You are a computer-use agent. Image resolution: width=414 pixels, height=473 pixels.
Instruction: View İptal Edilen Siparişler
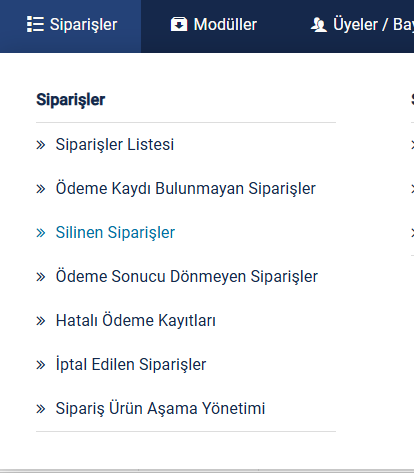coord(131,364)
